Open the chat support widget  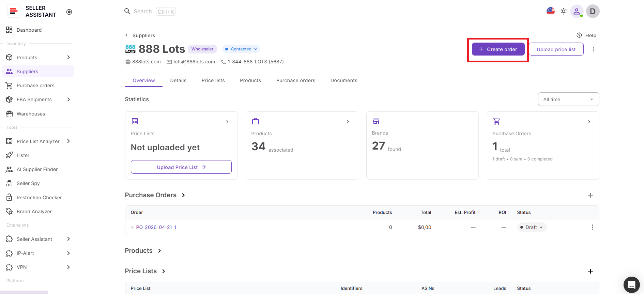click(632, 285)
